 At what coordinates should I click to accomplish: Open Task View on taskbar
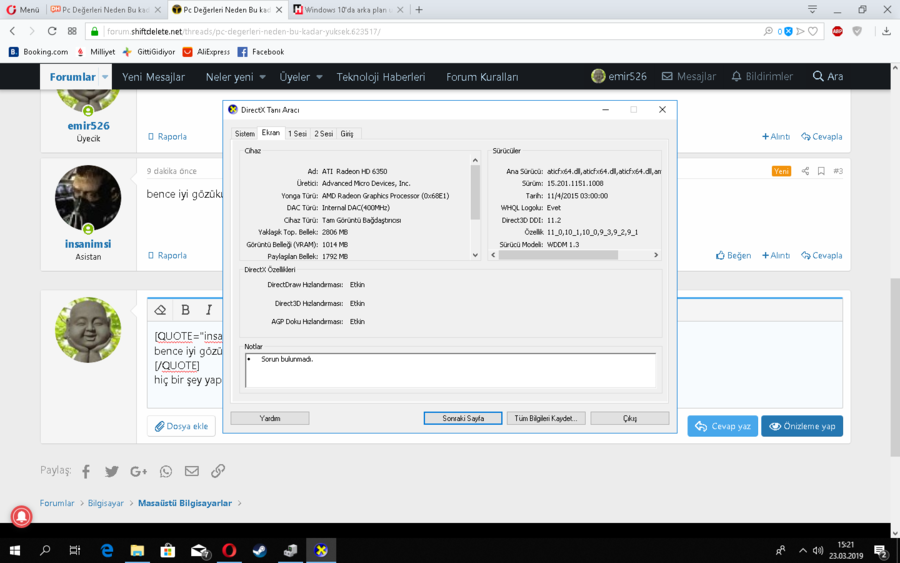[75, 550]
